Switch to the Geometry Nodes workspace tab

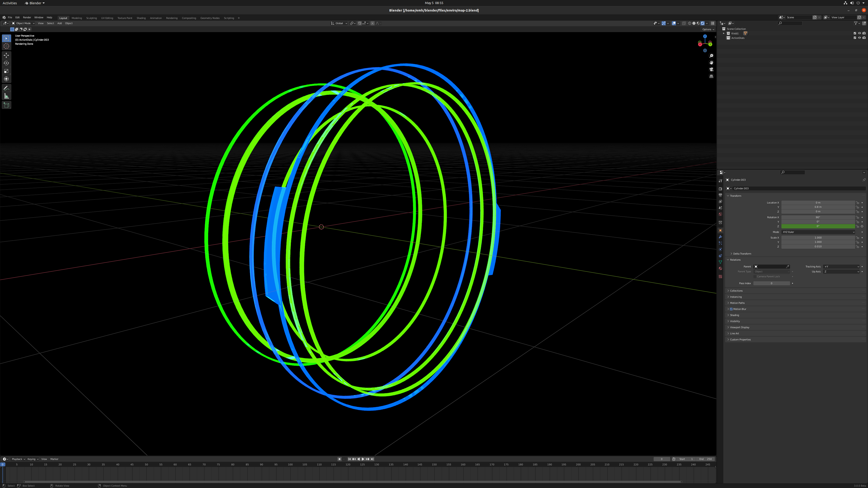point(210,18)
